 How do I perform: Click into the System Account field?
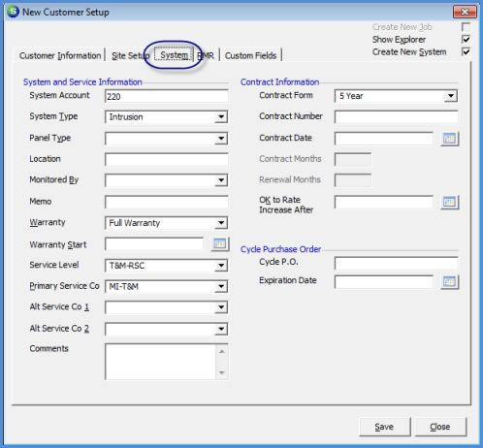167,96
